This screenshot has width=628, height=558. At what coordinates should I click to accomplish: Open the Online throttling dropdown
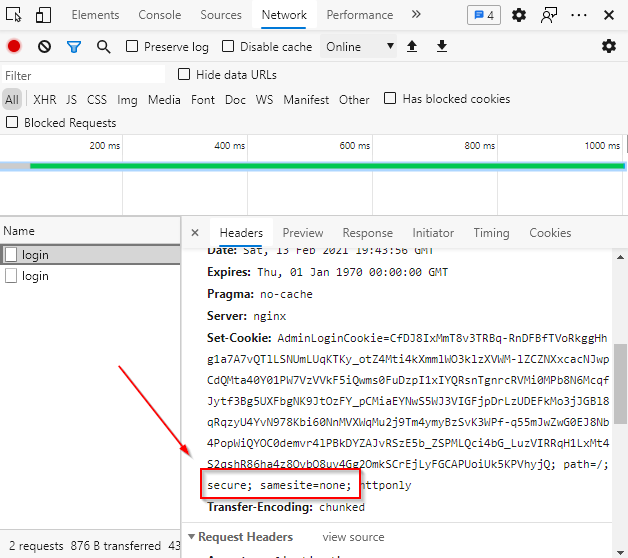pyautogui.click(x=358, y=46)
